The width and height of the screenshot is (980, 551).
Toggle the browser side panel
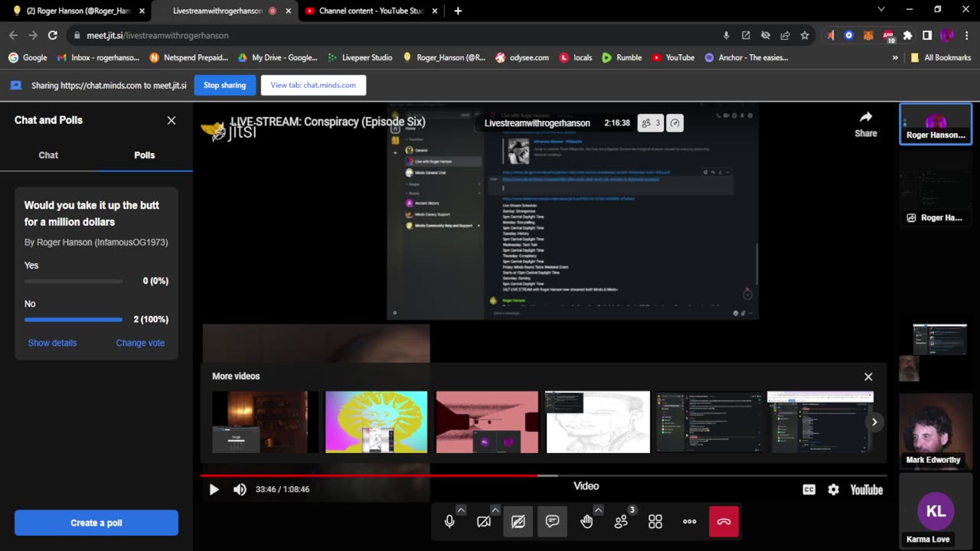927,35
